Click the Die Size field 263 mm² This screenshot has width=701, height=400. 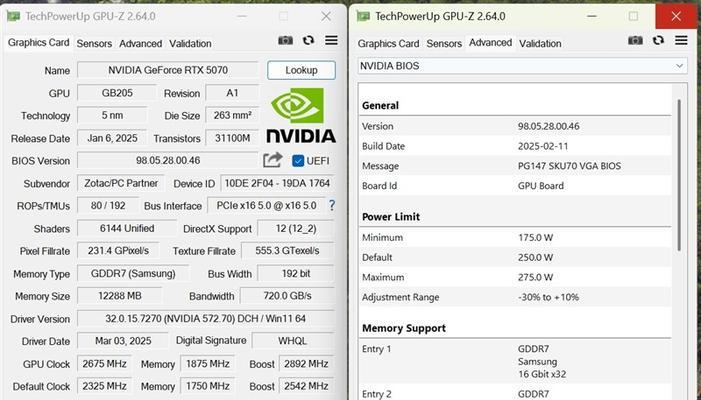pos(232,115)
